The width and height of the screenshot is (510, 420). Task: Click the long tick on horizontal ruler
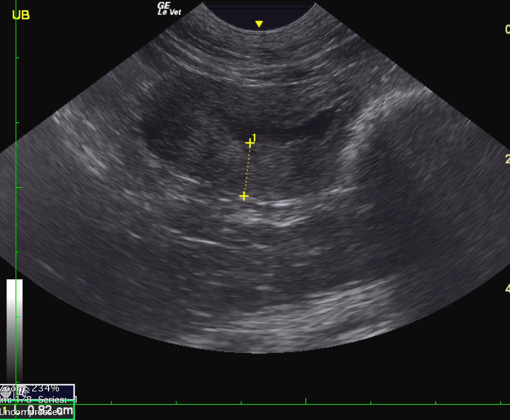click(x=306, y=401)
